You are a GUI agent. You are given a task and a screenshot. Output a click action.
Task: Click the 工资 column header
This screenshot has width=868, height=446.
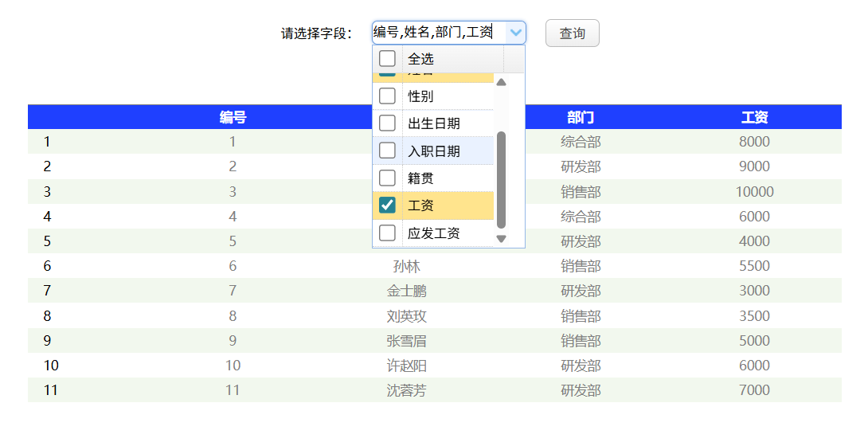pyautogui.click(x=754, y=117)
